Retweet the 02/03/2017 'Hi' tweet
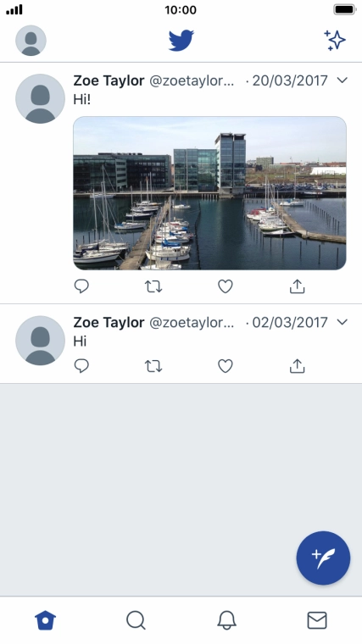 click(153, 365)
